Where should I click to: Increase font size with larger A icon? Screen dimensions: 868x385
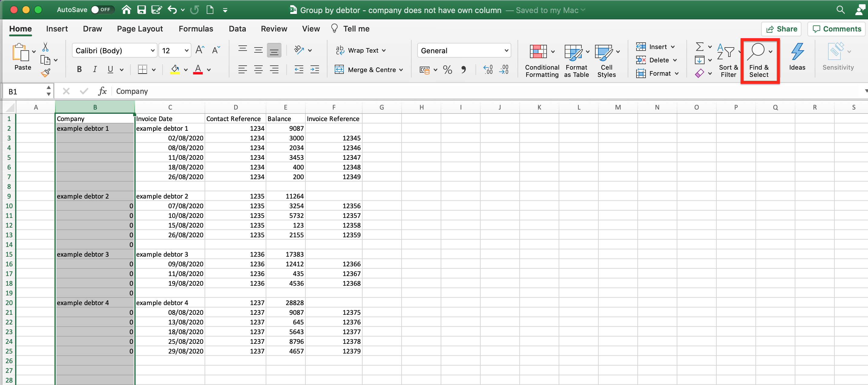click(x=200, y=50)
